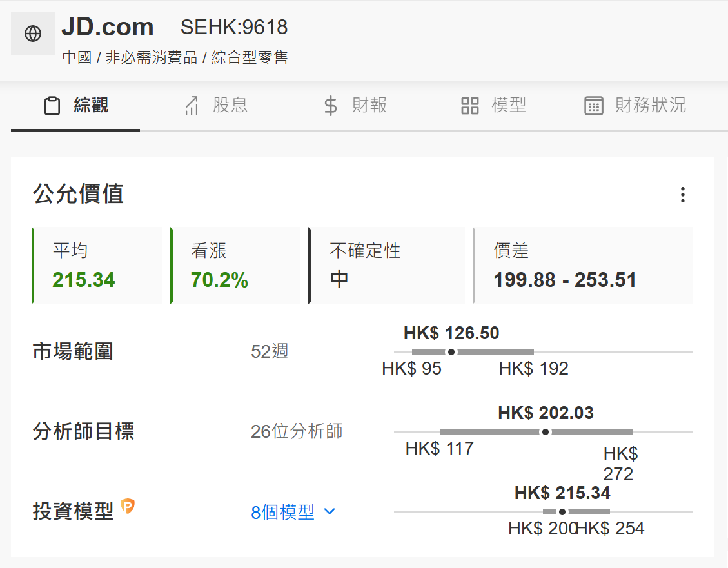Click the orange Pro badge beside 投資模型
The height and width of the screenshot is (568, 728).
coord(128,506)
